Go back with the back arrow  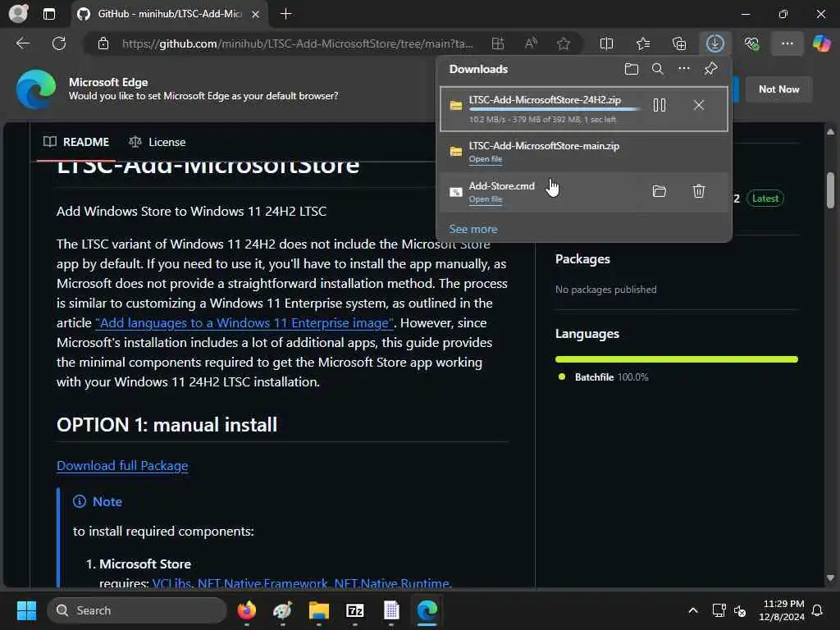[23, 43]
